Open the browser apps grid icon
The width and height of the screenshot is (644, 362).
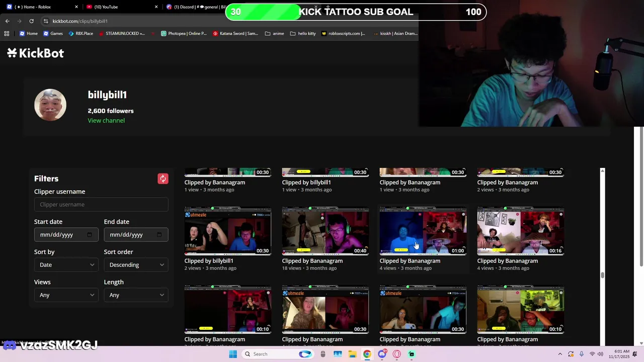tap(7, 34)
